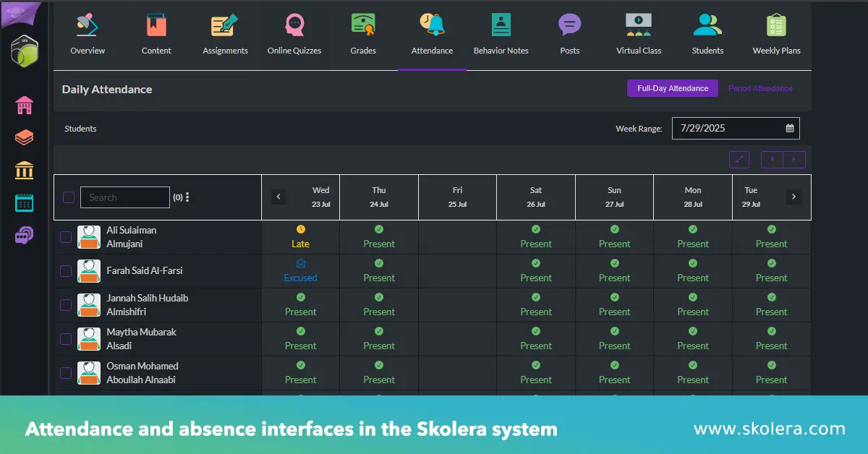Toggle the select-all students checkbox

coord(69,197)
